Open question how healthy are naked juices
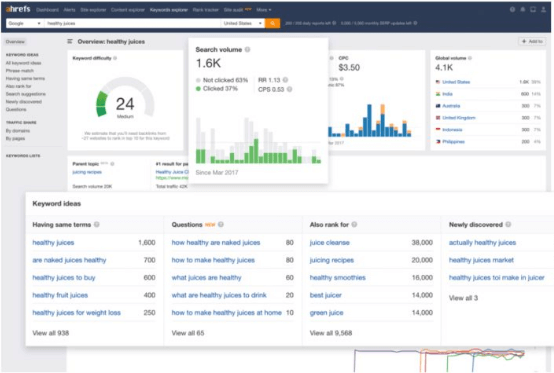554x373 pixels. (216, 243)
